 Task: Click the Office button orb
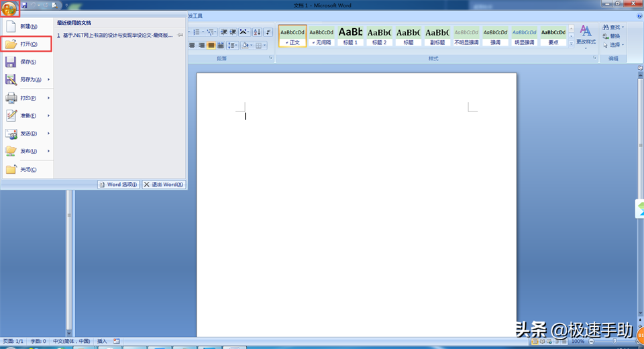point(10,9)
